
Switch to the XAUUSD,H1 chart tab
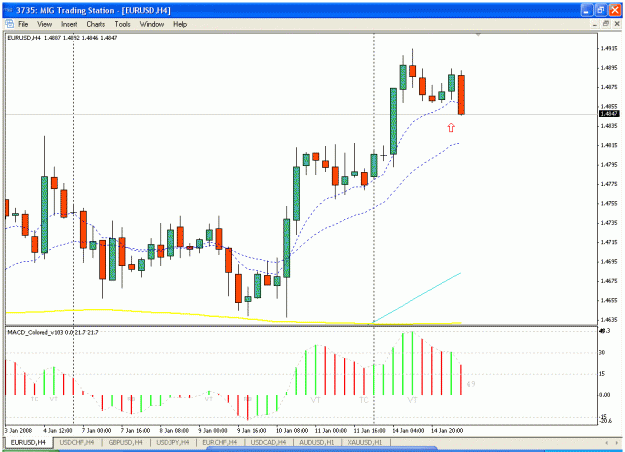(x=365, y=442)
